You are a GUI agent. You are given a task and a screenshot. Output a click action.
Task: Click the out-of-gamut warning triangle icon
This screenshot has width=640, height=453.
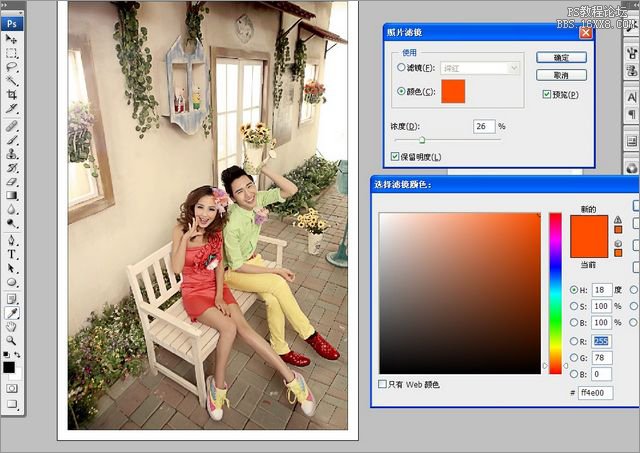[617, 220]
